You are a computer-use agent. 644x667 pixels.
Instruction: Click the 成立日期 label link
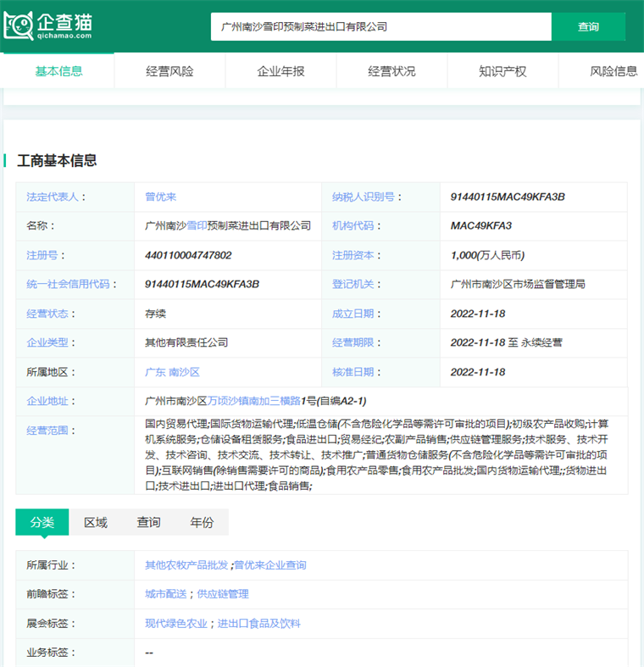pos(353,314)
